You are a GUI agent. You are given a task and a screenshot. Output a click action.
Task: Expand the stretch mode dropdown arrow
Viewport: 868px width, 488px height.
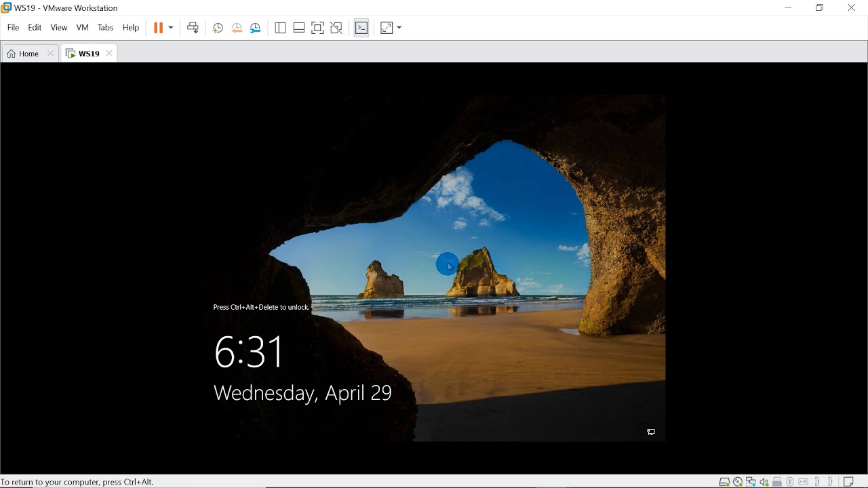tap(399, 28)
